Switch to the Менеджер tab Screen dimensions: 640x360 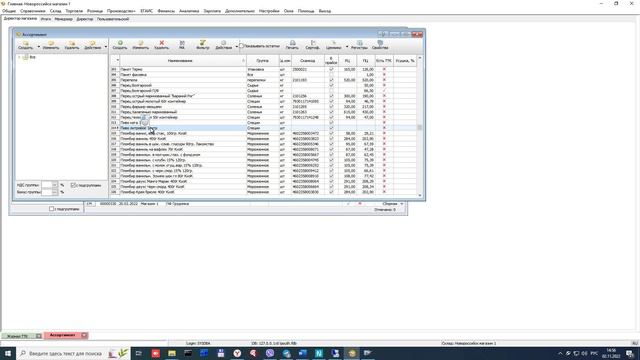(x=63, y=19)
